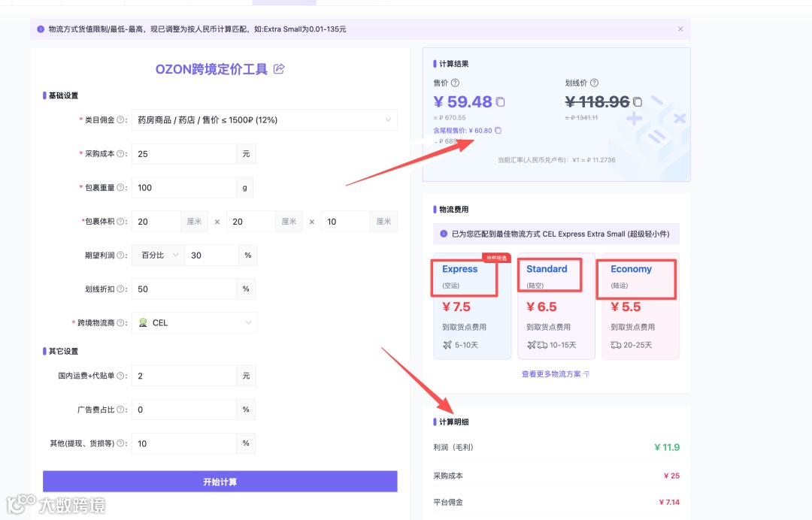This screenshot has width=812, height=520.
Task: Click the 广告费占比 field with 0
Action: coord(184,410)
